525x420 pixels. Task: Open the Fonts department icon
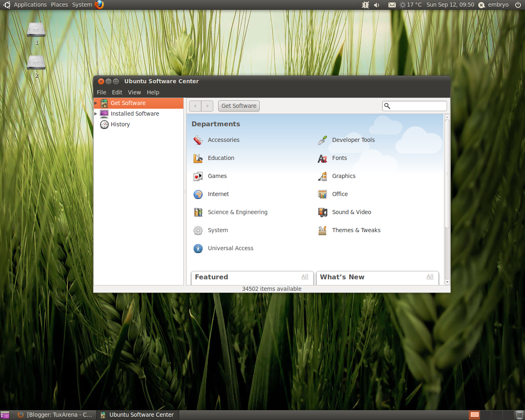[x=322, y=158]
